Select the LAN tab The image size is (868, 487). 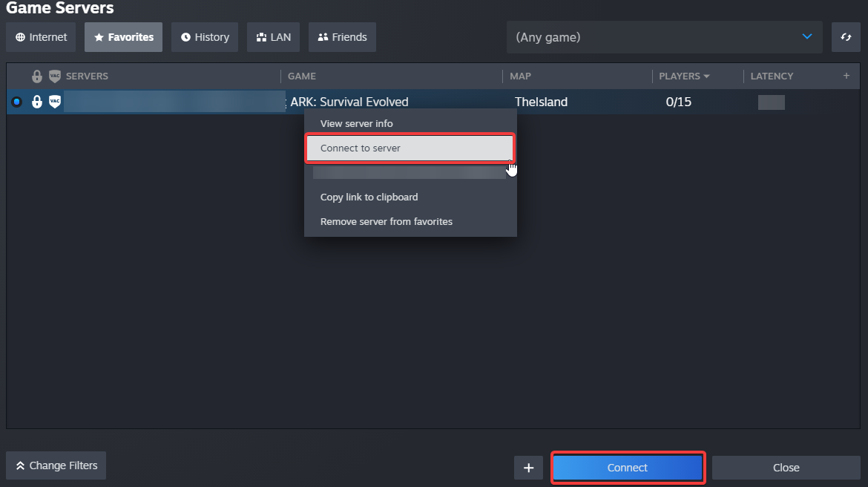coord(273,37)
